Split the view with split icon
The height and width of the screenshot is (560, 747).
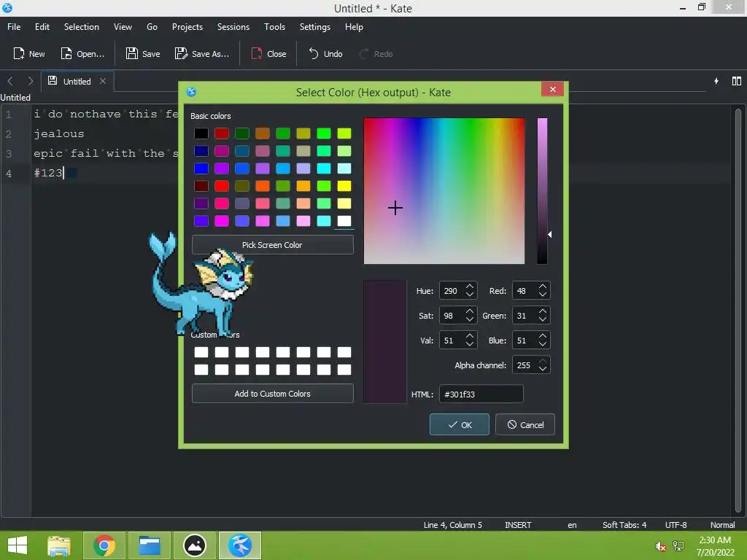(x=737, y=81)
